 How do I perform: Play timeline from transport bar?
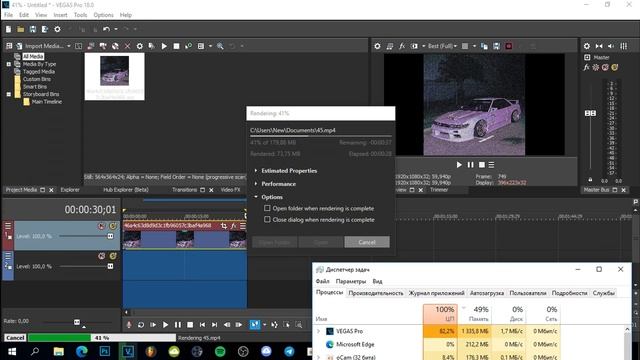[x=165, y=325]
